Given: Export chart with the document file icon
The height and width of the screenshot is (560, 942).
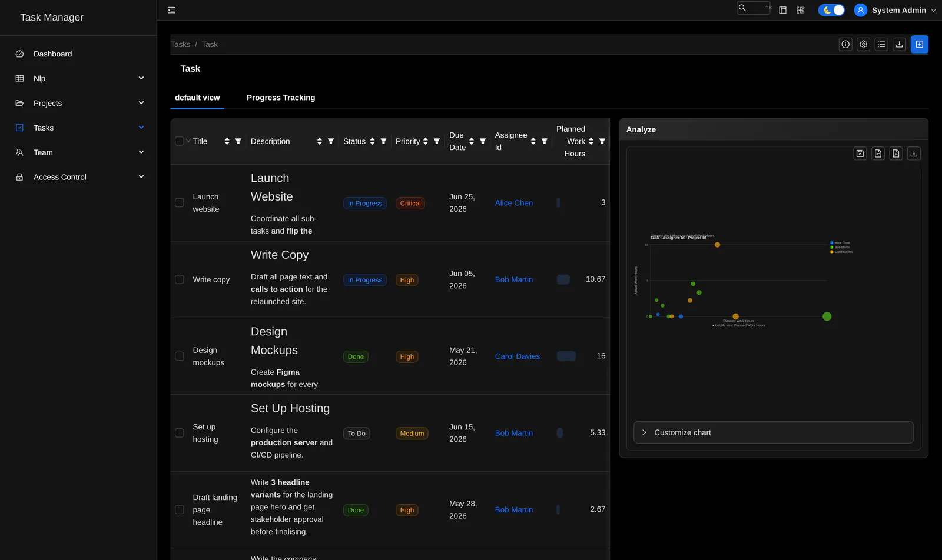Looking at the screenshot, I should 878,154.
